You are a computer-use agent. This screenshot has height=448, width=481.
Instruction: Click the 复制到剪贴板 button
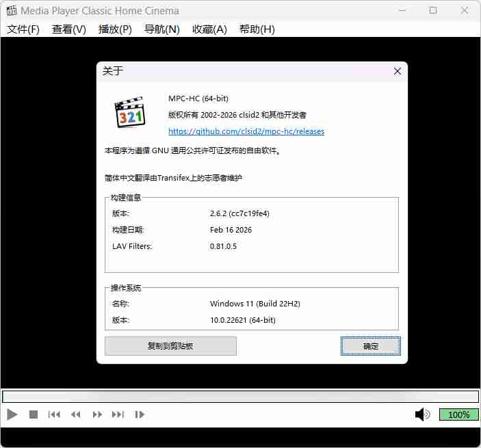pyautogui.click(x=170, y=346)
